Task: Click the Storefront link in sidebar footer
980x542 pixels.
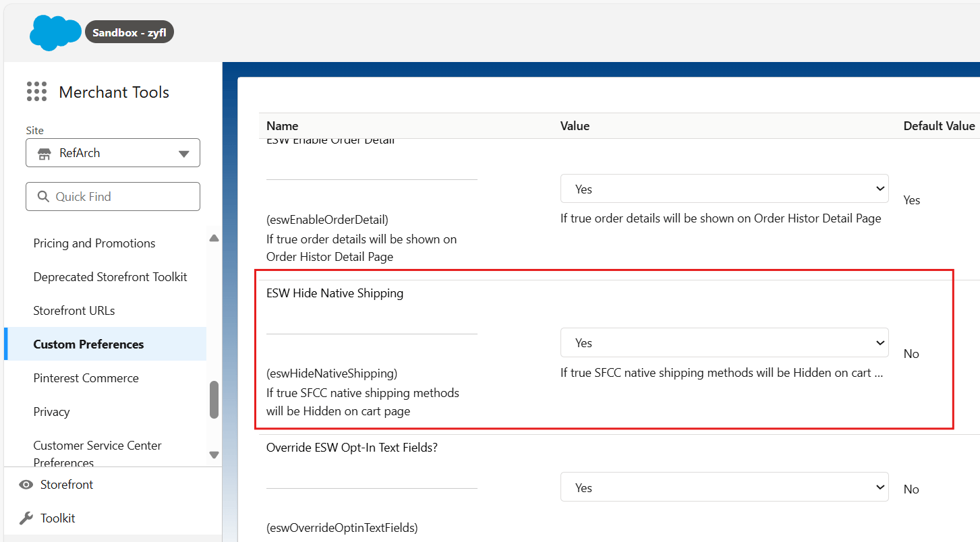Action: click(67, 485)
